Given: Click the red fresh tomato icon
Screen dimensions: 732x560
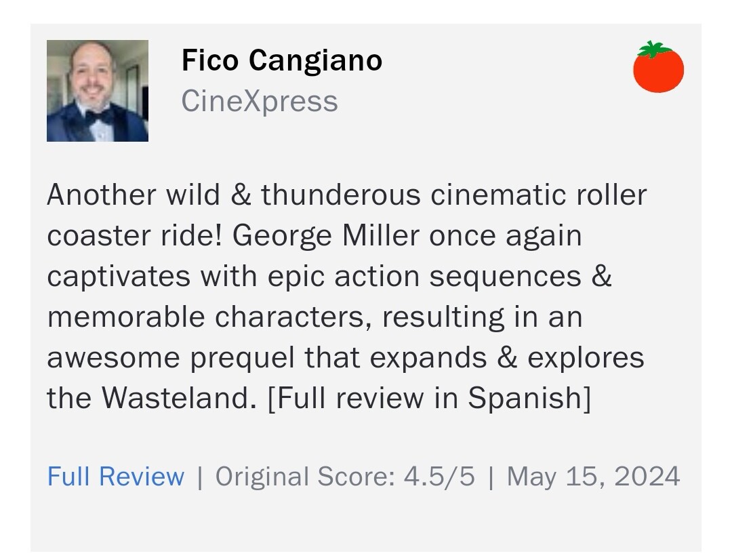Looking at the screenshot, I should click(x=658, y=67).
